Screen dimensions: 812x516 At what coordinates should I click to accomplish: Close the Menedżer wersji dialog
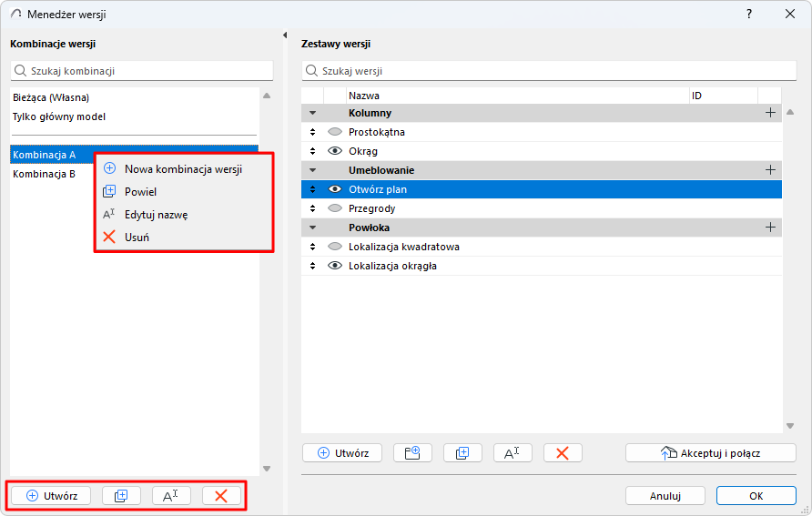[790, 14]
